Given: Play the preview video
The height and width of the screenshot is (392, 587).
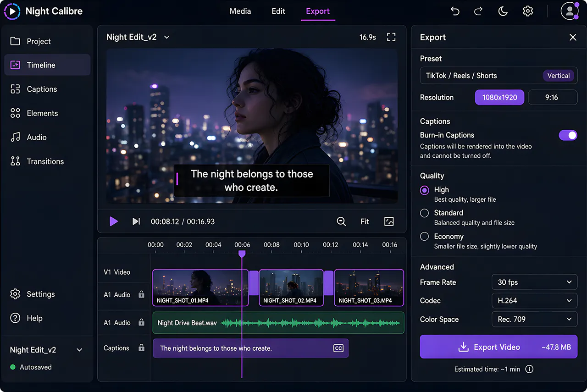Looking at the screenshot, I should click(114, 221).
